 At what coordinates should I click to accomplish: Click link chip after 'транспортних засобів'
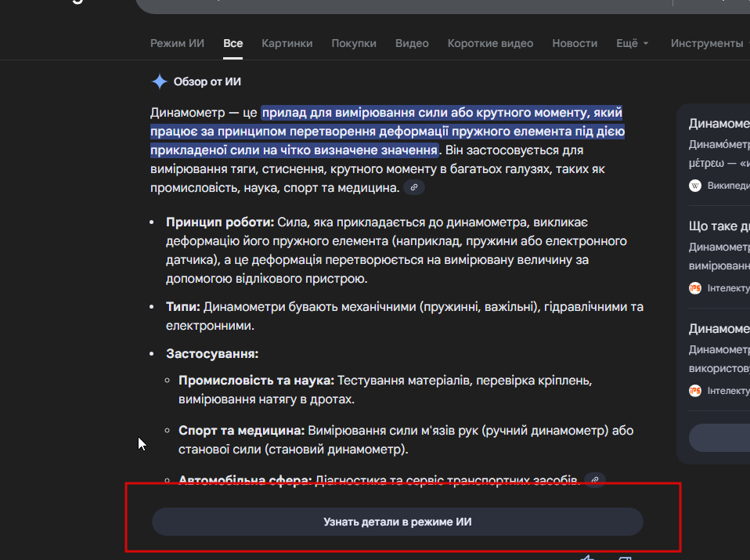[595, 479]
